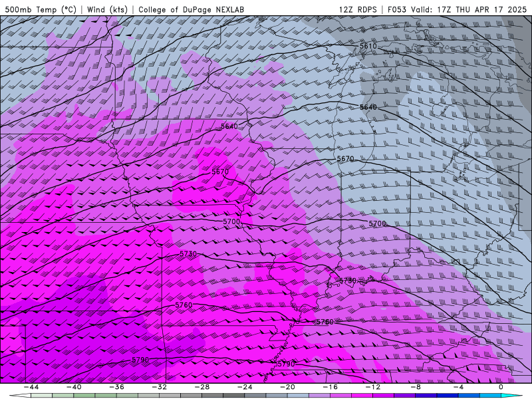Click the -32 color scale label
Image resolution: width=532 pixels, height=399 pixels.
(159, 387)
